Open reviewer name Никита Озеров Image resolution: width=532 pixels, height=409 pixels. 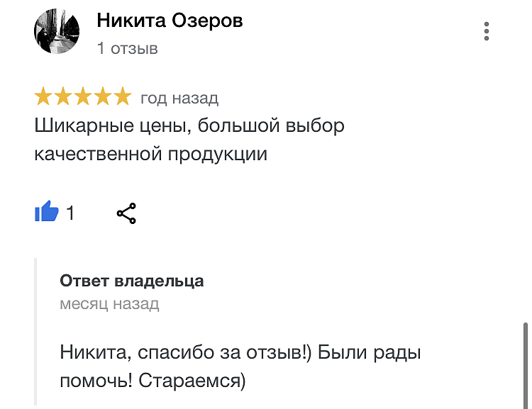click(170, 21)
